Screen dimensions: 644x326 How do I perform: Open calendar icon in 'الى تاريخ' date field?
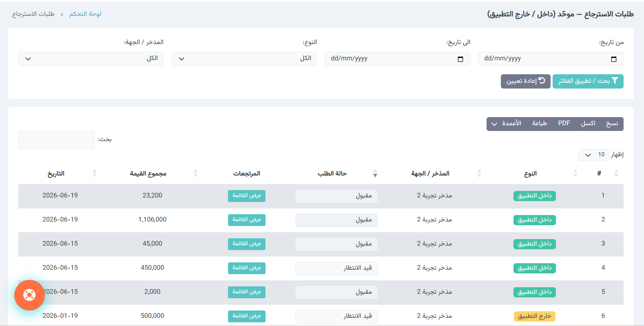coord(460,59)
